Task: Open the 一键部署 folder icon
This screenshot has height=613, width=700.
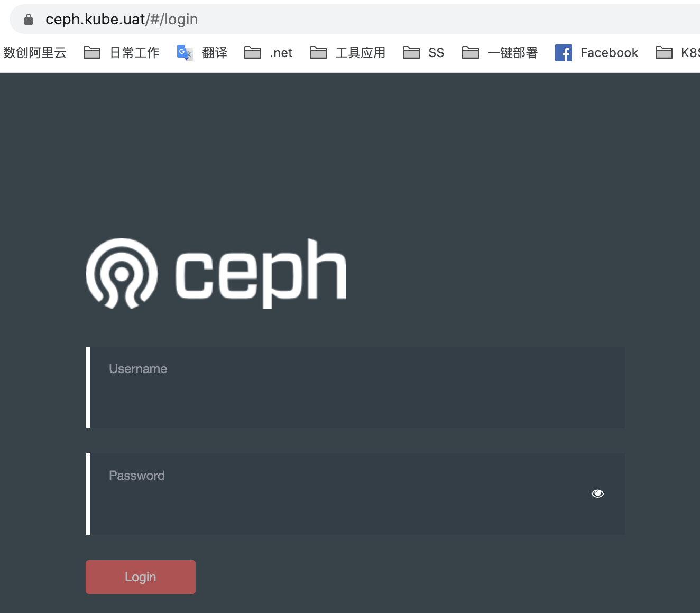Action: point(470,52)
